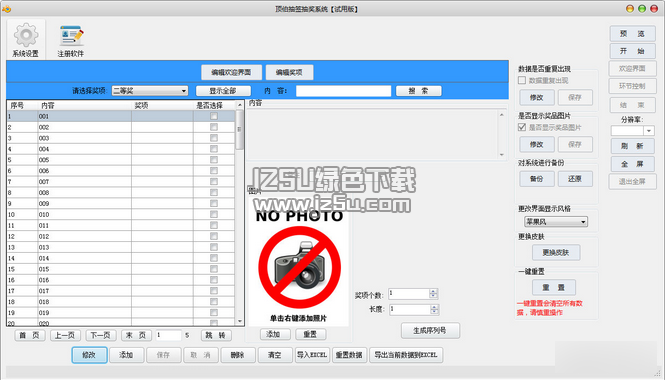The width and height of the screenshot is (665, 380).
Task: Open the 系统设置 gear icon
Action: click(26, 40)
